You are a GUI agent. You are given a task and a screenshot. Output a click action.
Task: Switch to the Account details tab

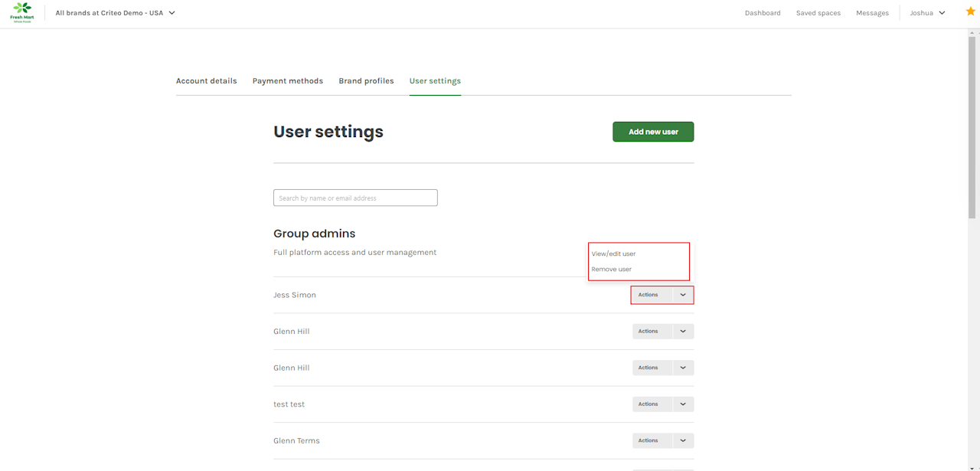click(206, 81)
